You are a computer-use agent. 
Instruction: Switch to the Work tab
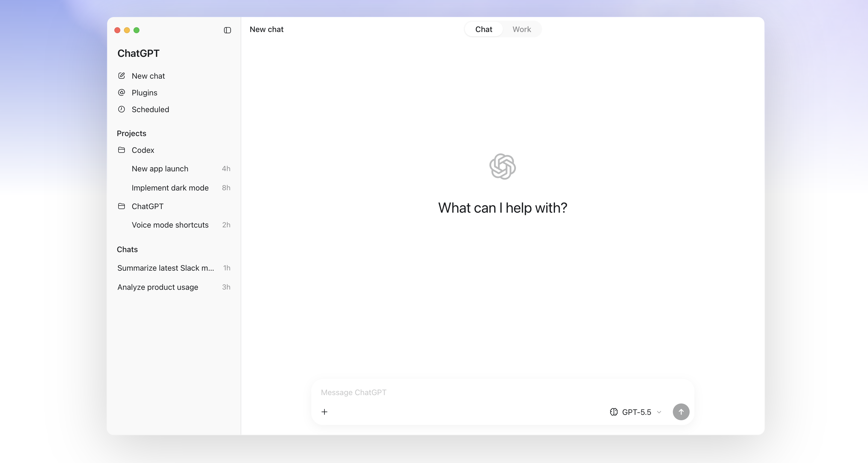pyautogui.click(x=522, y=29)
